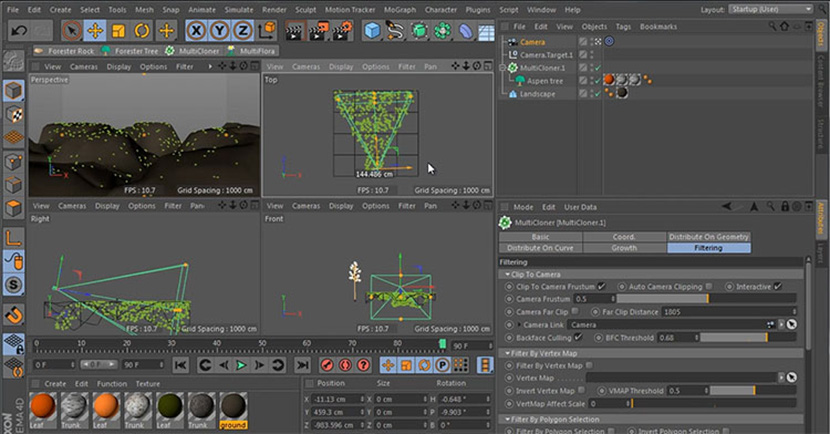This screenshot has width=830, height=434.
Task: Select Aspen tree object
Action: coord(545,81)
